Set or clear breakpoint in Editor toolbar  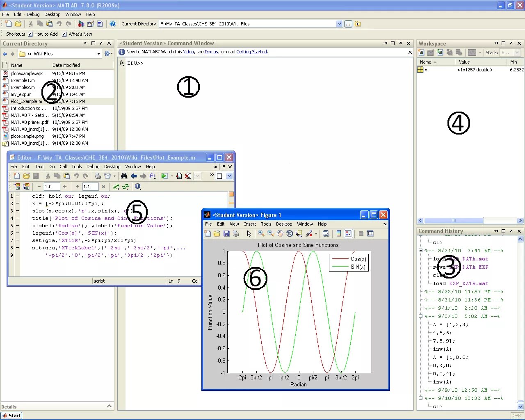(179, 176)
